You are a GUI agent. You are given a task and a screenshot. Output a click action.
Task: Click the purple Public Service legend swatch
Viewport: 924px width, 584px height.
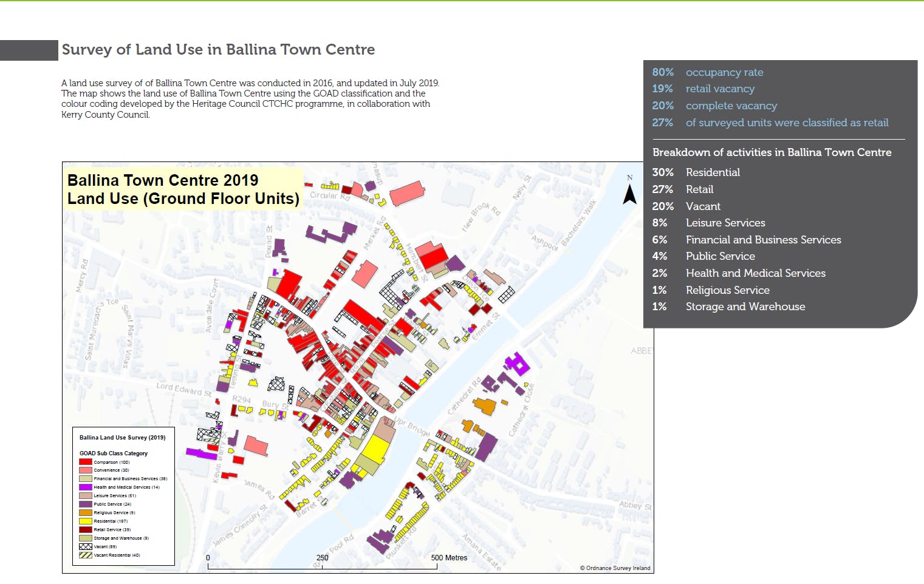point(86,504)
